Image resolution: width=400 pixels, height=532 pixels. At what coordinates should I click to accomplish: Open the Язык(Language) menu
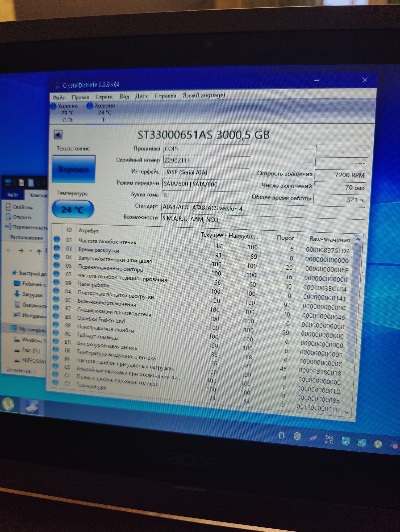click(x=204, y=95)
